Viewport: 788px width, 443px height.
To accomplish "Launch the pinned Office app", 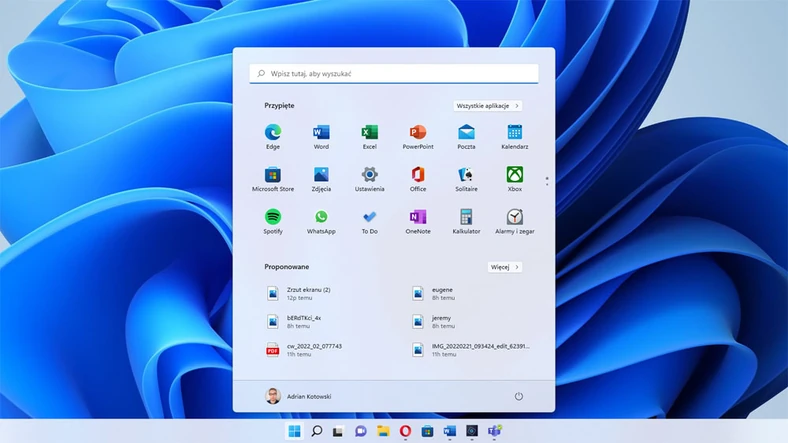I will [418, 179].
